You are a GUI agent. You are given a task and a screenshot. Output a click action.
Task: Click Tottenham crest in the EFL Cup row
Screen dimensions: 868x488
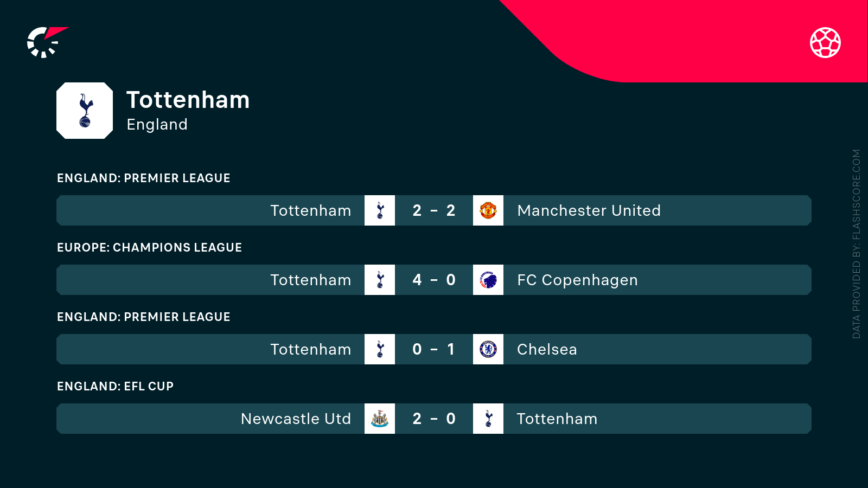pyautogui.click(x=488, y=419)
